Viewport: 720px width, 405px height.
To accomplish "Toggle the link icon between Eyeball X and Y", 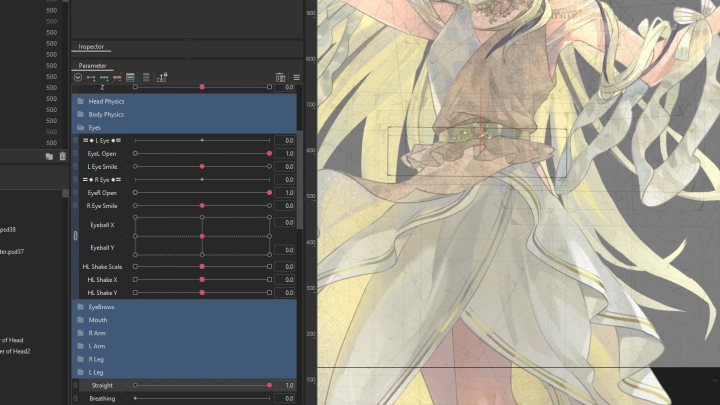I will (x=76, y=236).
